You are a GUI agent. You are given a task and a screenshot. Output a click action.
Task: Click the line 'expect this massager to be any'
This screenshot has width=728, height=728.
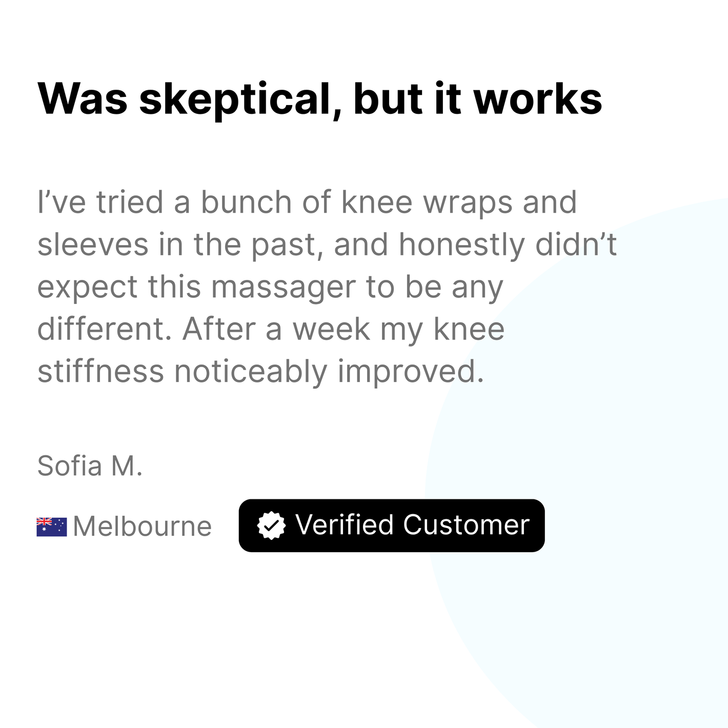[270, 288]
